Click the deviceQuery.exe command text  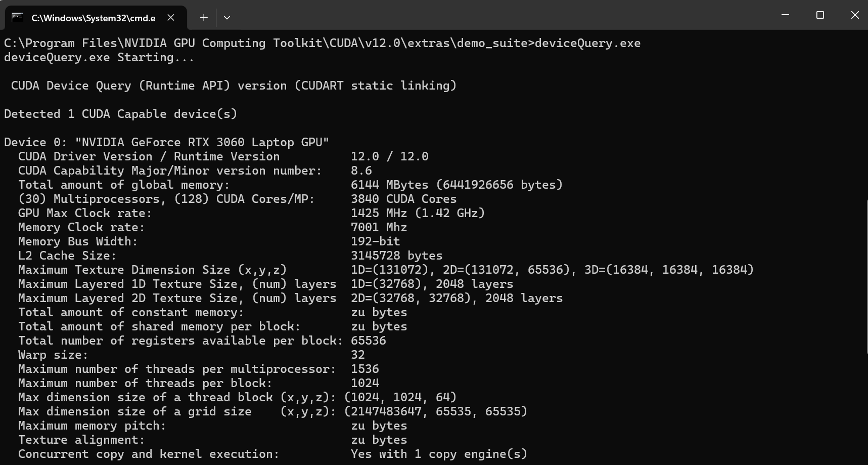coord(587,43)
